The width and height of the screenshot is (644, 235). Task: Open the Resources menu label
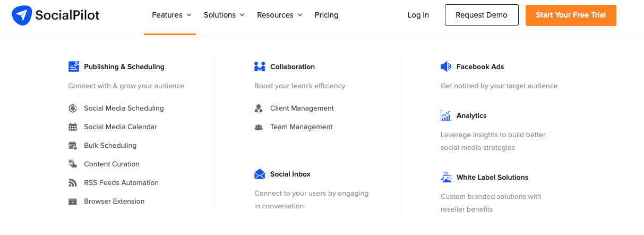coord(275,15)
